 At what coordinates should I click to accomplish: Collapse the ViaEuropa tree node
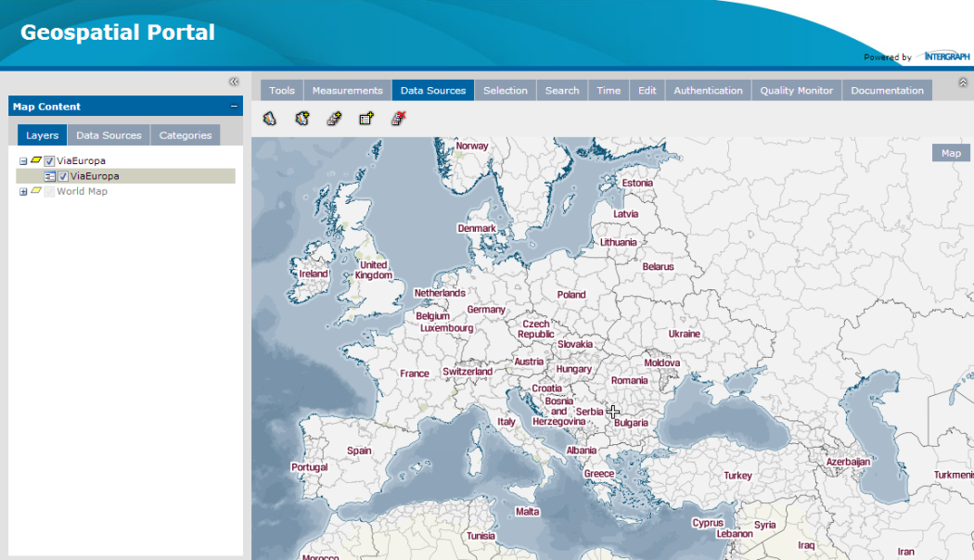click(x=23, y=161)
